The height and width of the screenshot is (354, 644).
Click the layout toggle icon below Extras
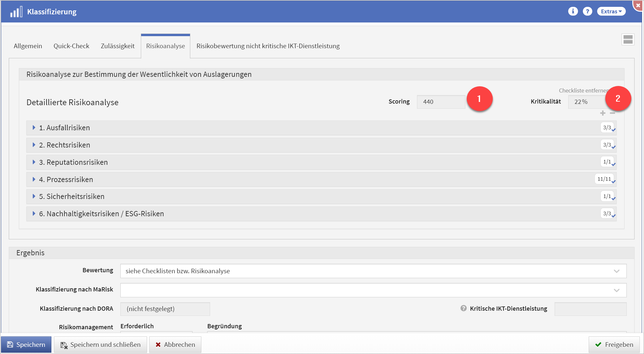point(628,40)
